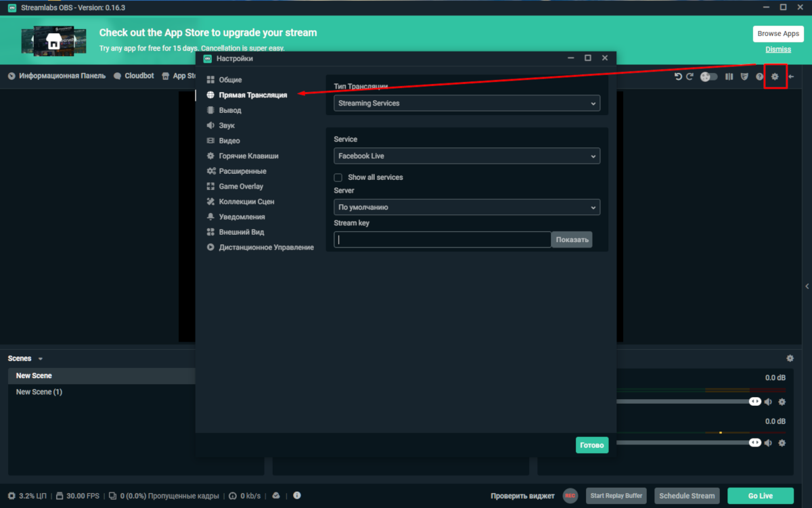Image resolution: width=812 pixels, height=508 pixels.
Task: Click the Streamlabs OBS title bar logo
Action: click(12, 7)
